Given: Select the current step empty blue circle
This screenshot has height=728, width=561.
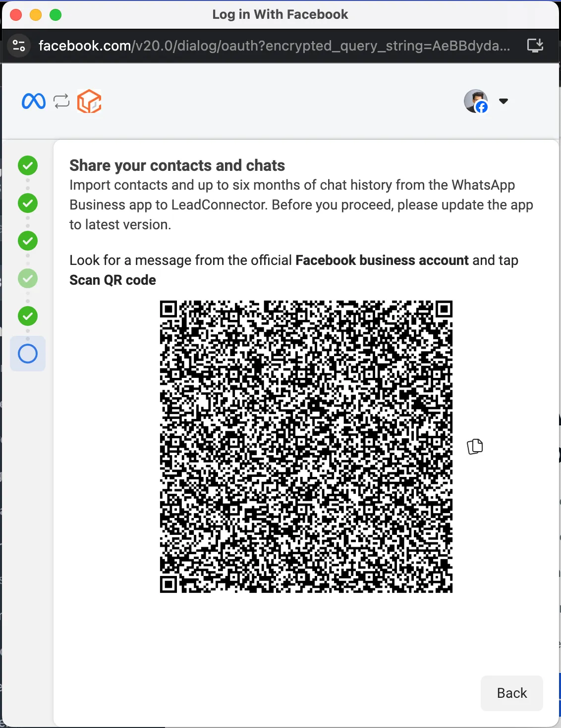Looking at the screenshot, I should pos(28,354).
